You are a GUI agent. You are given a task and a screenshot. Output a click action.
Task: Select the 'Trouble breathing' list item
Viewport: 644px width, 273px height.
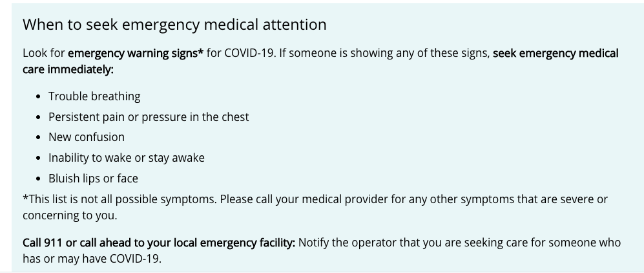click(x=94, y=96)
